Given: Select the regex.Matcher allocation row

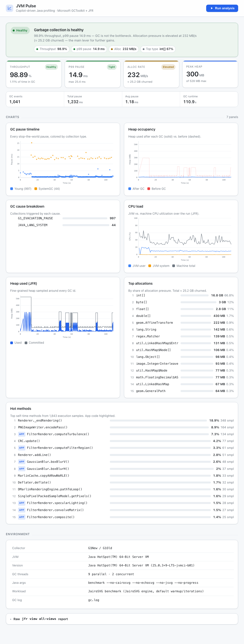Looking at the screenshot, I should click(x=181, y=336).
